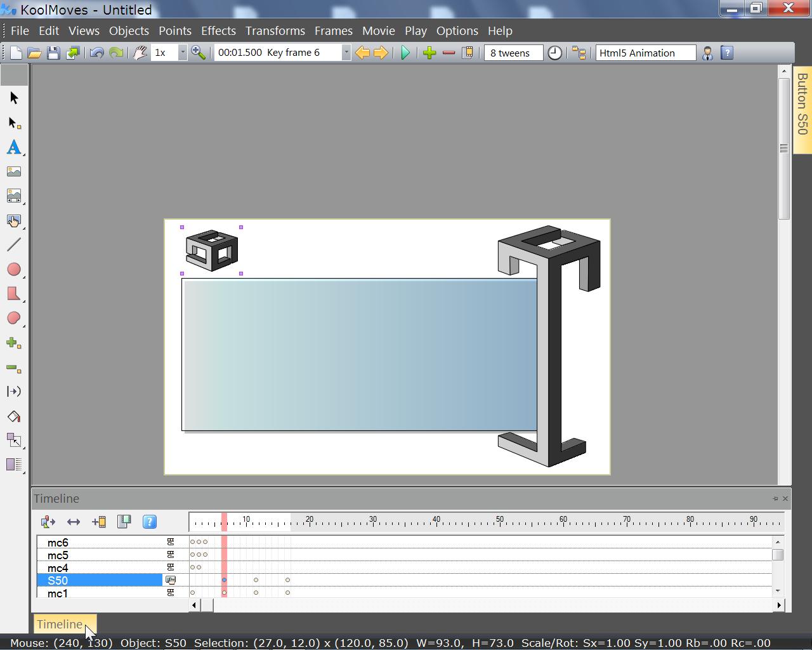Toggle the S50 layer icon
This screenshot has width=812, height=650.
(x=170, y=580)
